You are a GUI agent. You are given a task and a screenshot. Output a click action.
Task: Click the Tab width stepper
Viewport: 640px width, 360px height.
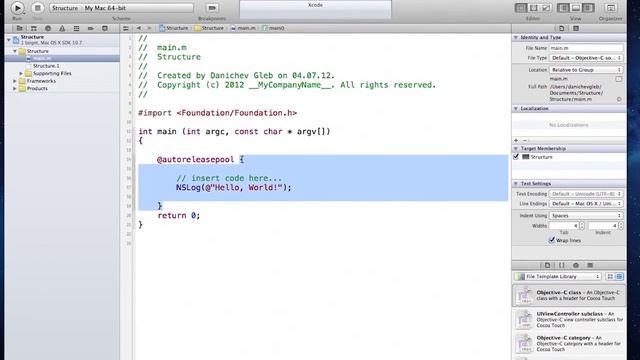click(x=582, y=225)
